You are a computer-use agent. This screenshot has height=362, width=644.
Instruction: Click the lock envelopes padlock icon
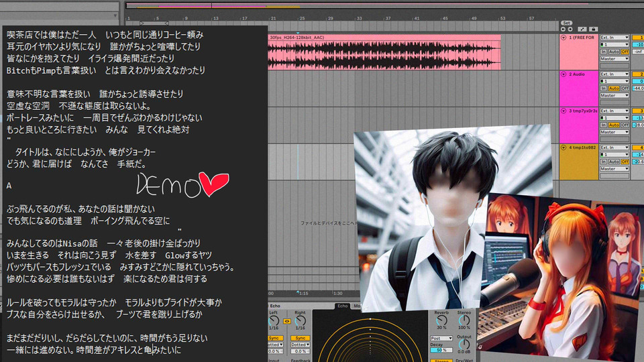click(593, 29)
